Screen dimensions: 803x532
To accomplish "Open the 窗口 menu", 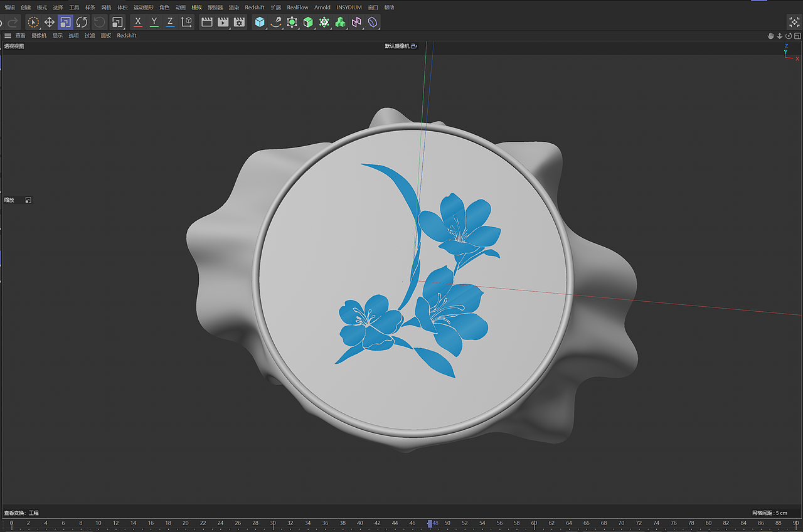I will 373,8.
